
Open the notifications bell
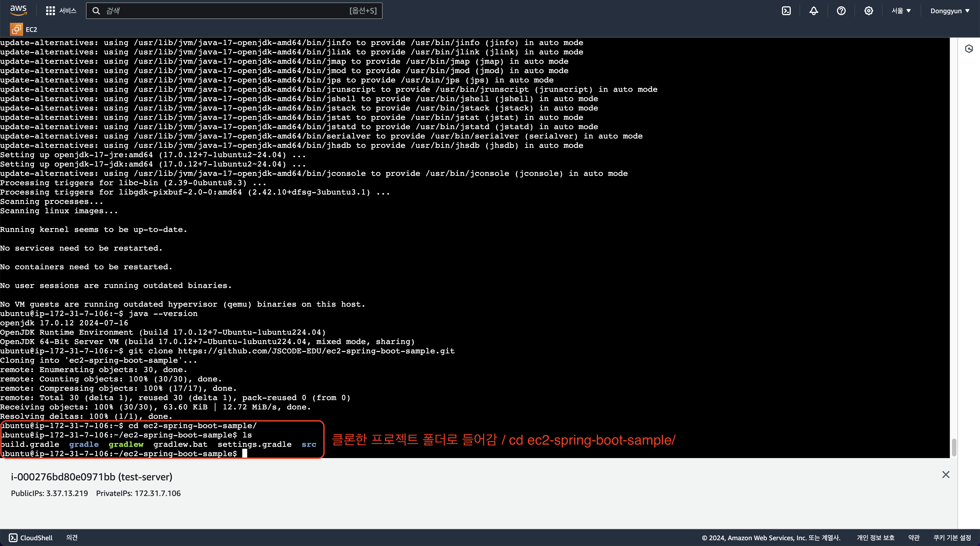pos(813,11)
